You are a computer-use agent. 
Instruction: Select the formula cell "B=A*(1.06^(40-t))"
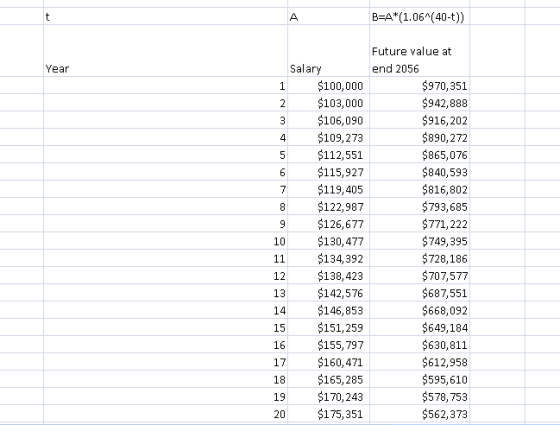(x=419, y=16)
